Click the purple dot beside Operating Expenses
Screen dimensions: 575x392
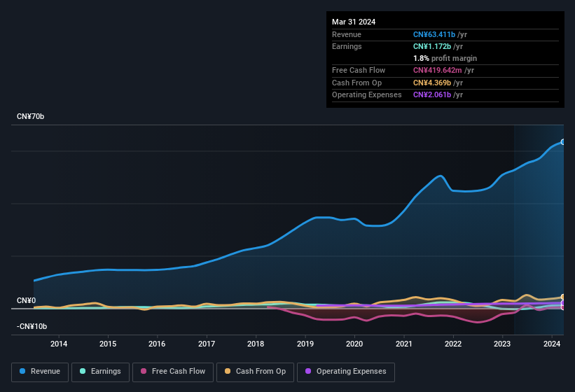click(308, 372)
